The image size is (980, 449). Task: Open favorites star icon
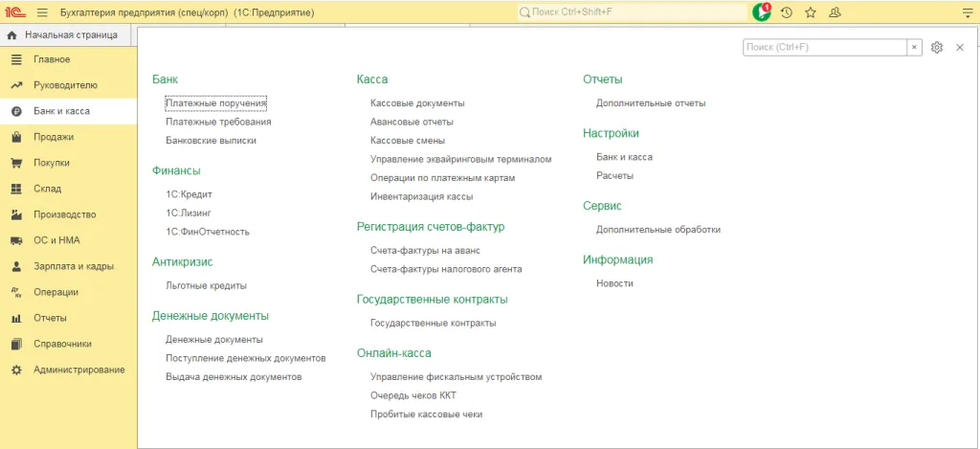click(811, 11)
